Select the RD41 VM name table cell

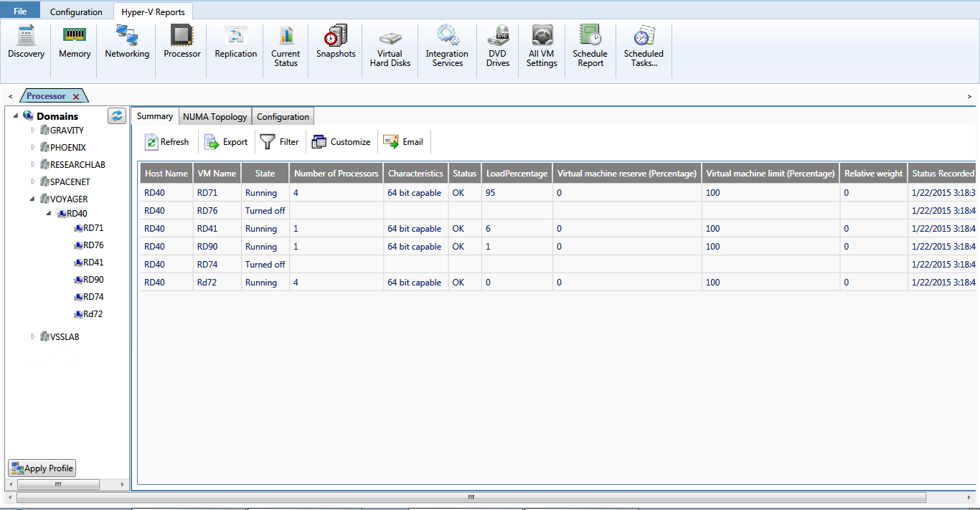pyautogui.click(x=217, y=228)
